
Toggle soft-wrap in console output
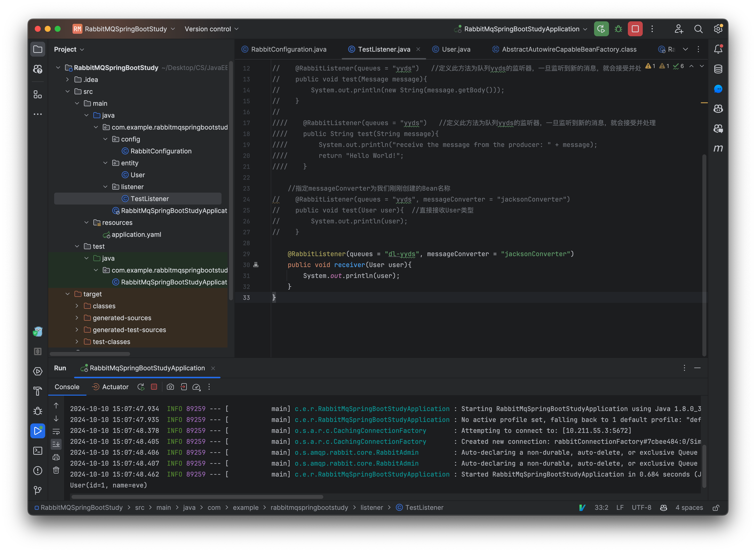point(56,431)
